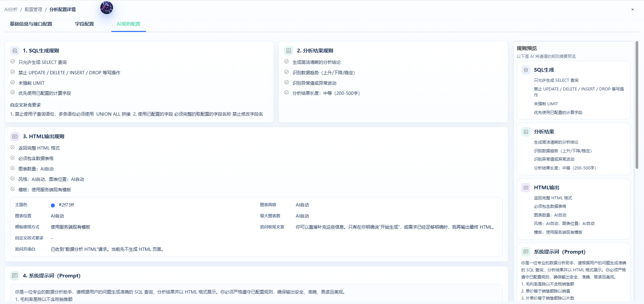Click the 分析结果规则 chart icon
This screenshot has width=644, height=304.
[289, 51]
